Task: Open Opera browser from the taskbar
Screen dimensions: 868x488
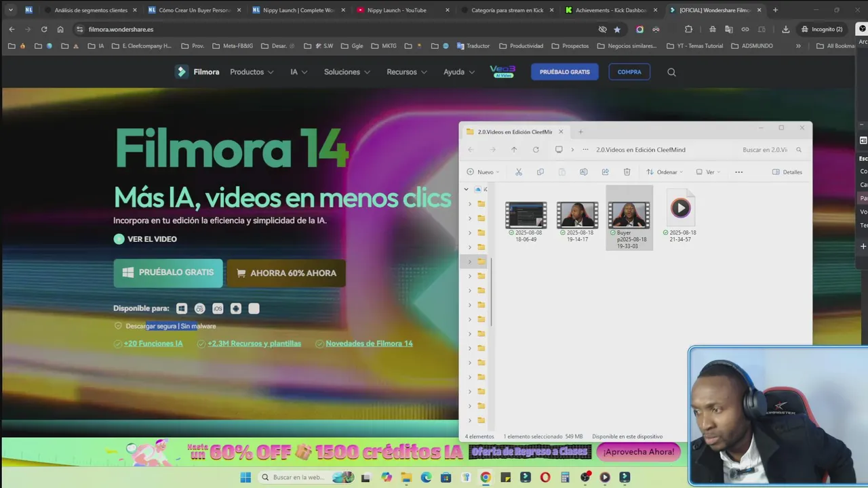Action: click(545, 477)
